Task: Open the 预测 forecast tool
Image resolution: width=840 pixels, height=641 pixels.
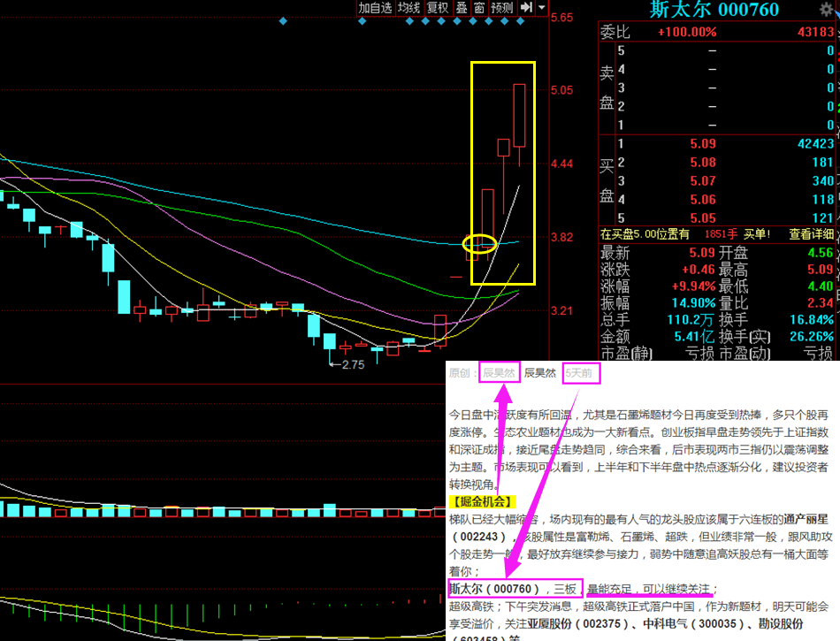Action: 502,7
